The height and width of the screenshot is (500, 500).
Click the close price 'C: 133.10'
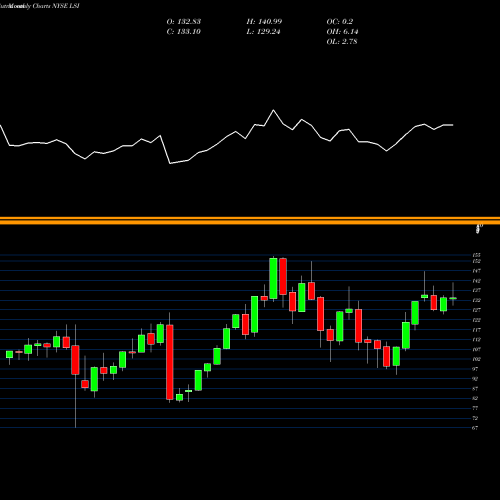click(x=183, y=32)
